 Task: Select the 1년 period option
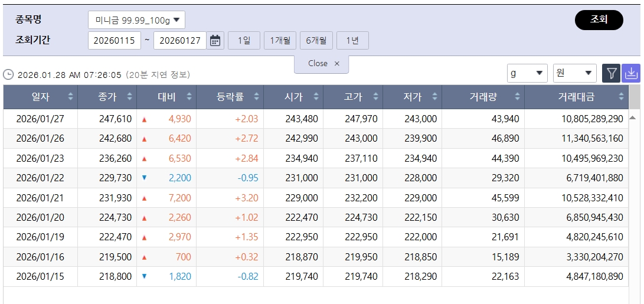click(x=352, y=41)
